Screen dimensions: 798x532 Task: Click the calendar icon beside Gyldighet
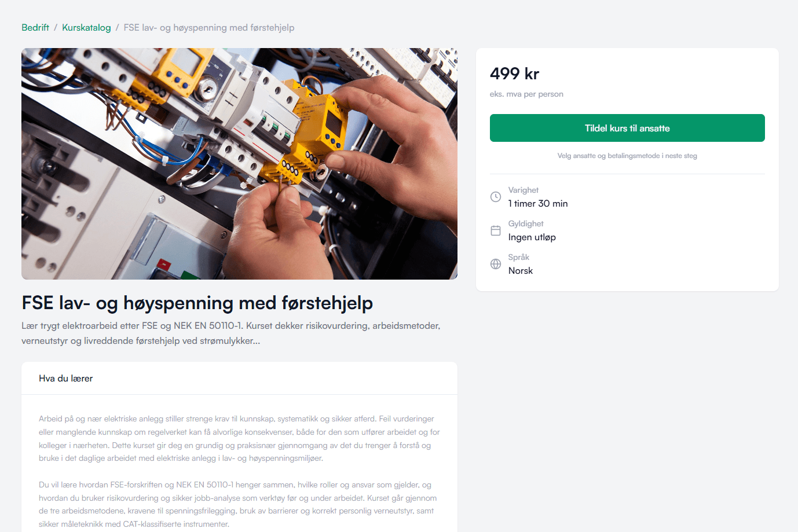[x=496, y=230]
